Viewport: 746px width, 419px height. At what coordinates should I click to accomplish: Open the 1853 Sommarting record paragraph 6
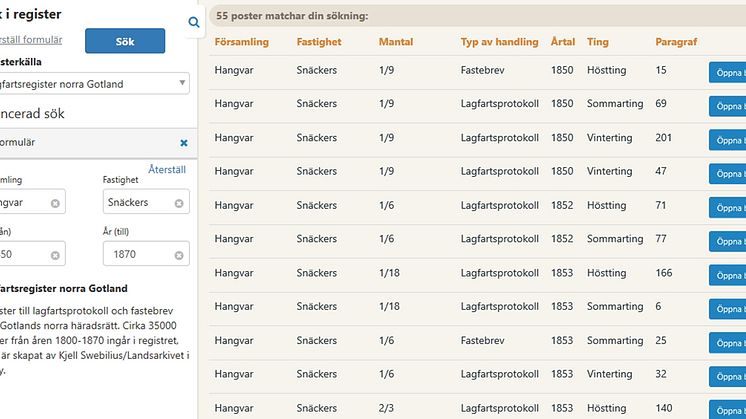coord(727,309)
